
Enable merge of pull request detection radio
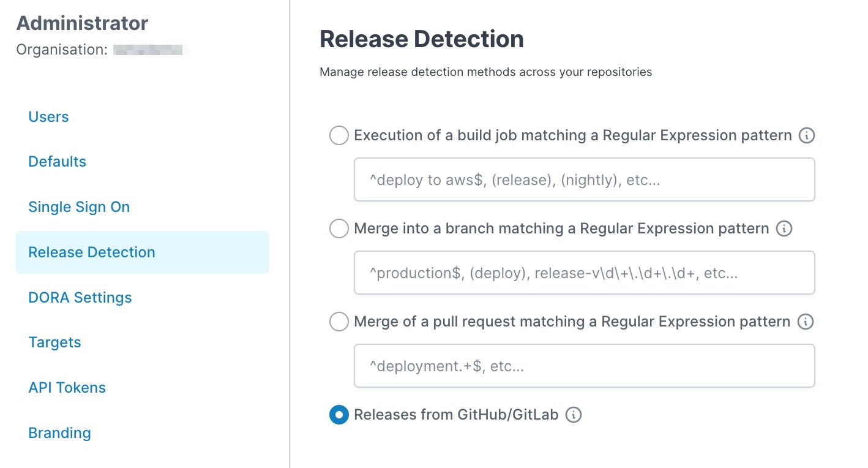click(339, 322)
